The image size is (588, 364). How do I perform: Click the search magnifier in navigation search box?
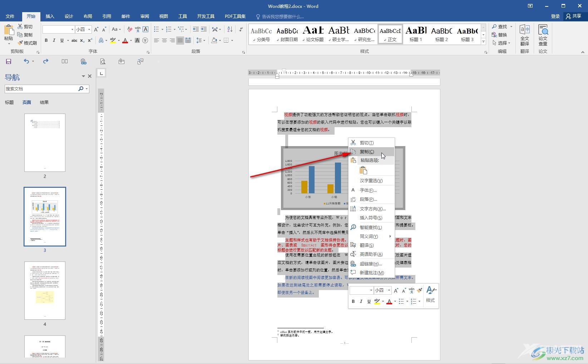tap(81, 89)
